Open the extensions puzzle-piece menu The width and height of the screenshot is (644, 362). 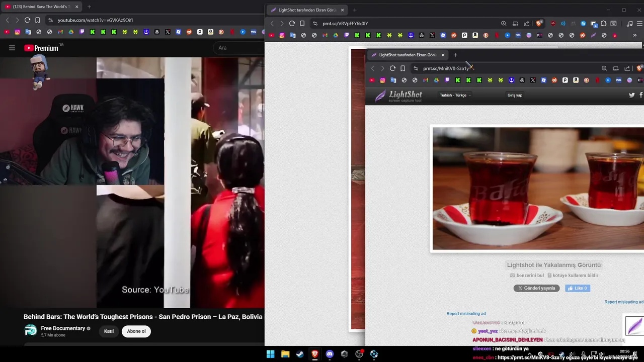click(603, 23)
